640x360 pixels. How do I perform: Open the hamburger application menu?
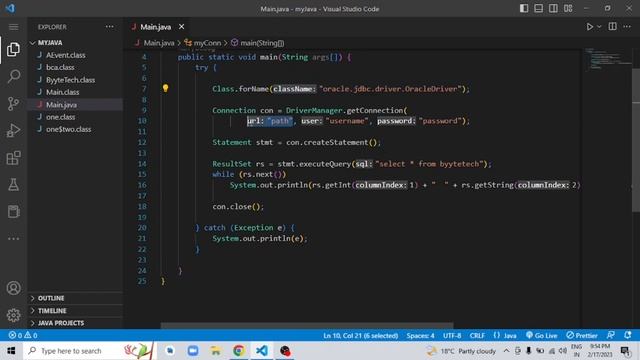(x=13, y=27)
